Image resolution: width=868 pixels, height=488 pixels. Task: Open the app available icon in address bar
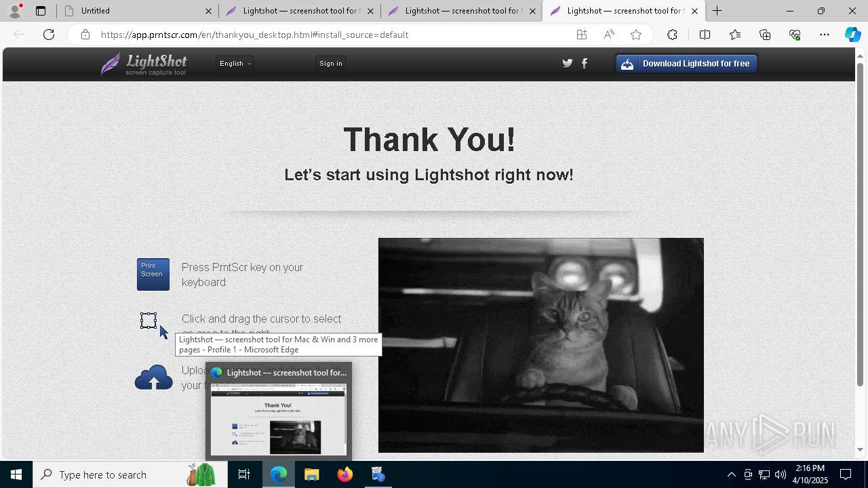[x=582, y=35]
